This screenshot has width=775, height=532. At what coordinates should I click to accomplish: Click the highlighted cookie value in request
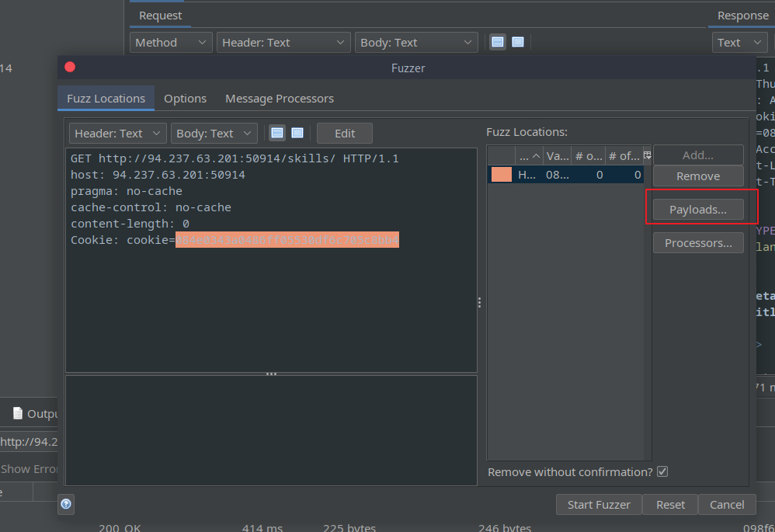tap(287, 240)
